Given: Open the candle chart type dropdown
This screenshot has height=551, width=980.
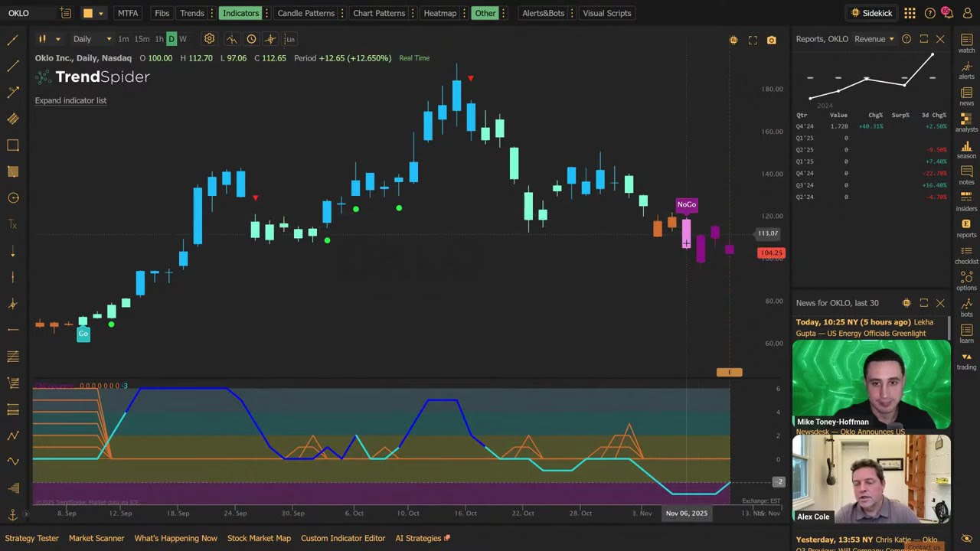Looking at the screenshot, I should click(x=47, y=39).
